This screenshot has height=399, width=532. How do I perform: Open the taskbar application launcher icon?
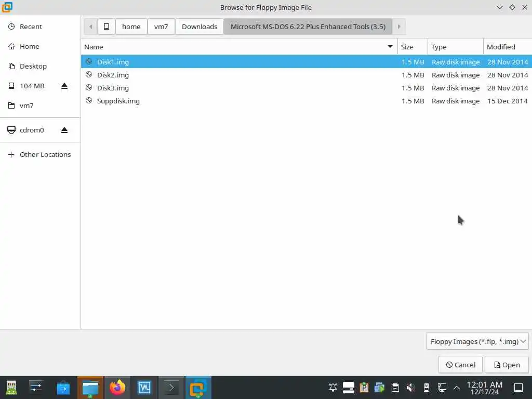(x=11, y=388)
